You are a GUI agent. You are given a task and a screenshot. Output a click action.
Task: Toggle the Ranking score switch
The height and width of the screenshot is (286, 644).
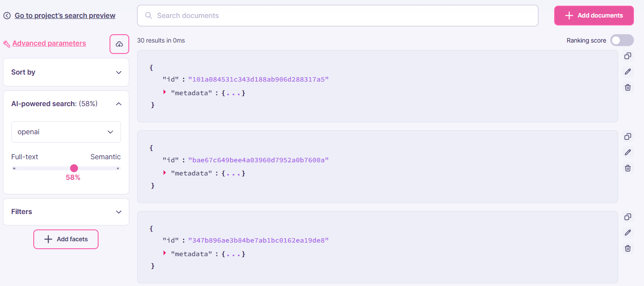[x=622, y=40]
